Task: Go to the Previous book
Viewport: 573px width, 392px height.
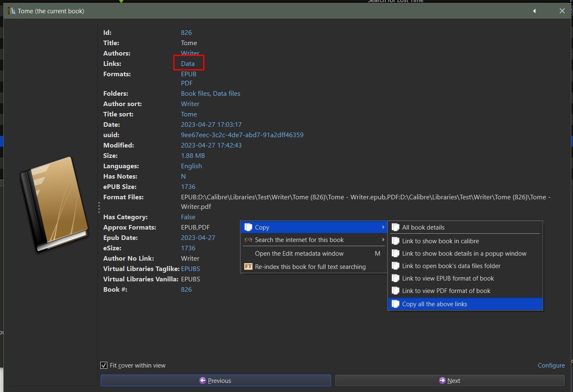Action: 216,380
